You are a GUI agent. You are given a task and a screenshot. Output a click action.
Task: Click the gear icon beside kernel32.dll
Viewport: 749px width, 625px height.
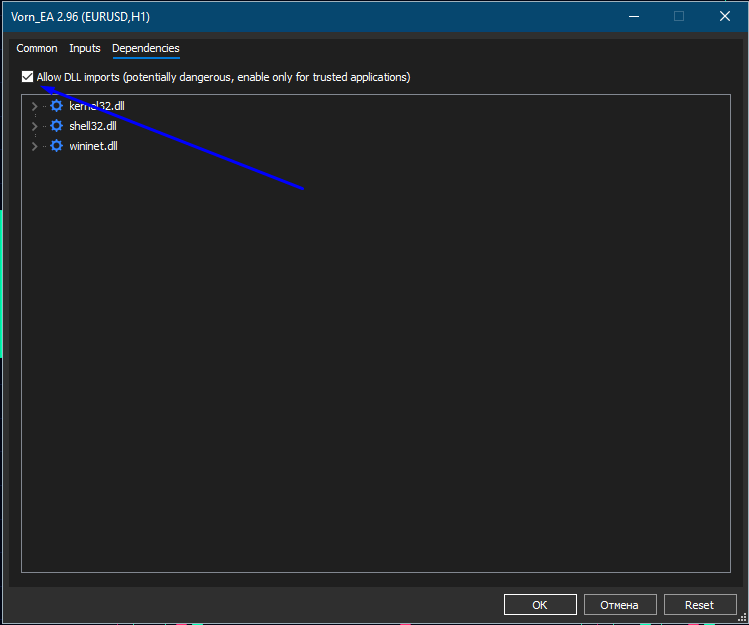click(56, 106)
